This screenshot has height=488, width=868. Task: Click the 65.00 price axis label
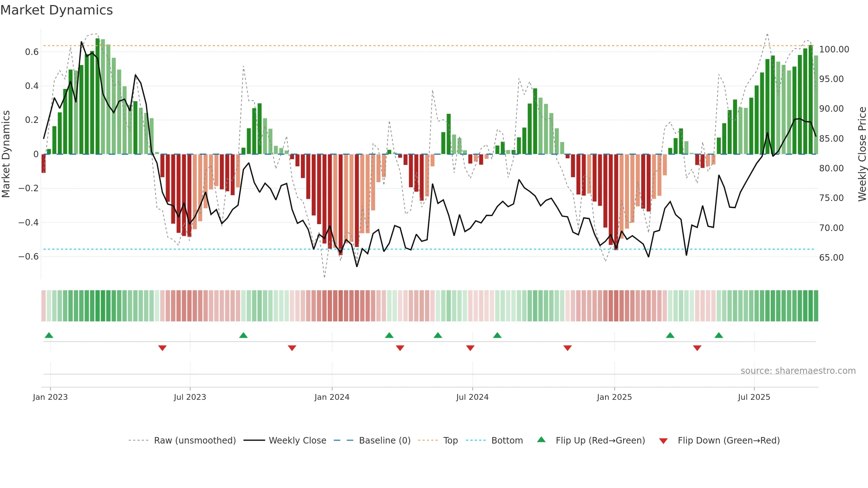coord(831,257)
